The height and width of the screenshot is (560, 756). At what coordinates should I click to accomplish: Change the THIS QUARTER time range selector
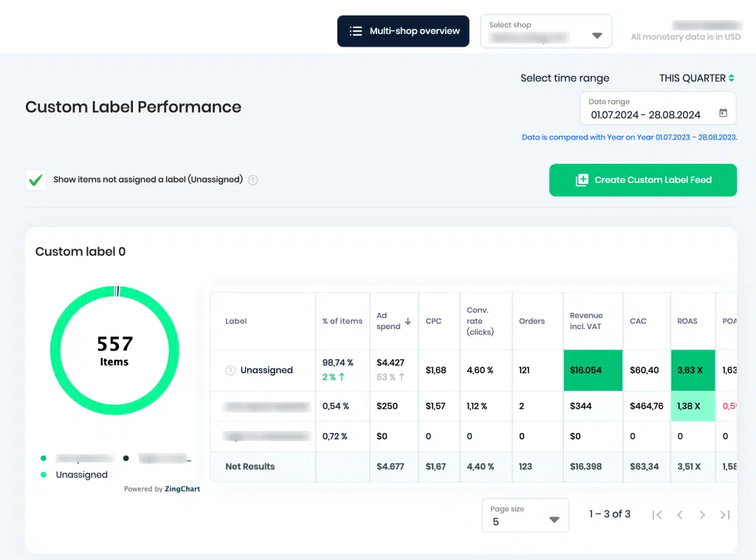point(697,78)
